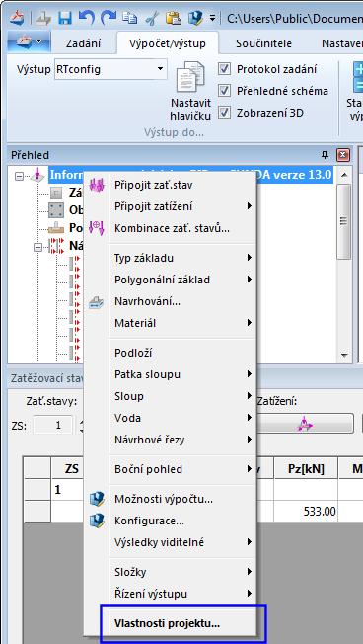Open the Materiál submenu
This screenshot has width=363, height=644.
(x=171, y=323)
